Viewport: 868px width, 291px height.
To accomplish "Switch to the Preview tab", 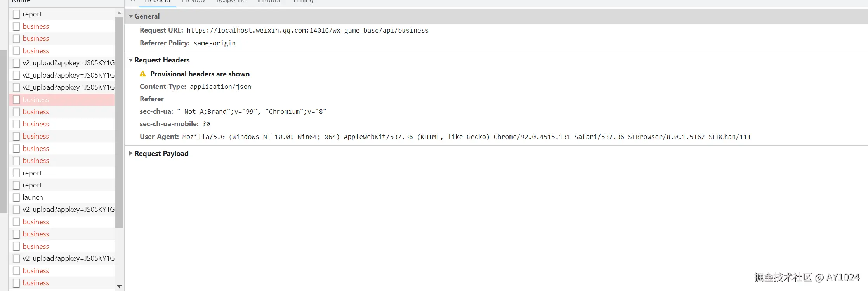I will [x=193, y=1].
